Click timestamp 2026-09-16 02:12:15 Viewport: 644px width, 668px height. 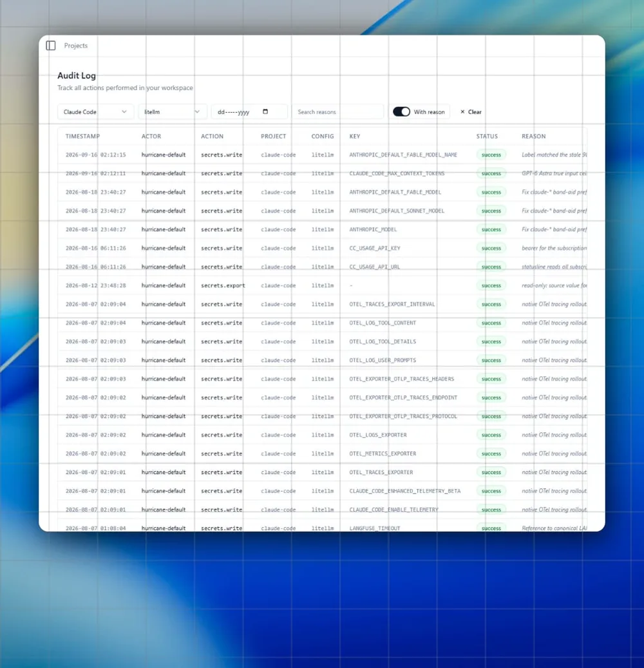[x=96, y=155]
